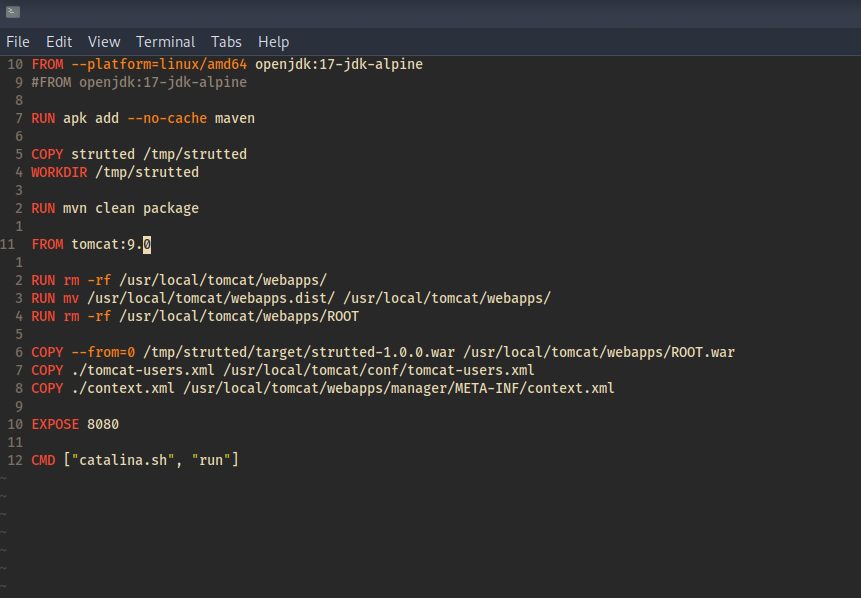The image size is (861, 598).
Task: Click the 'RUN mv' webapps.dist line
Action: [x=290, y=298]
